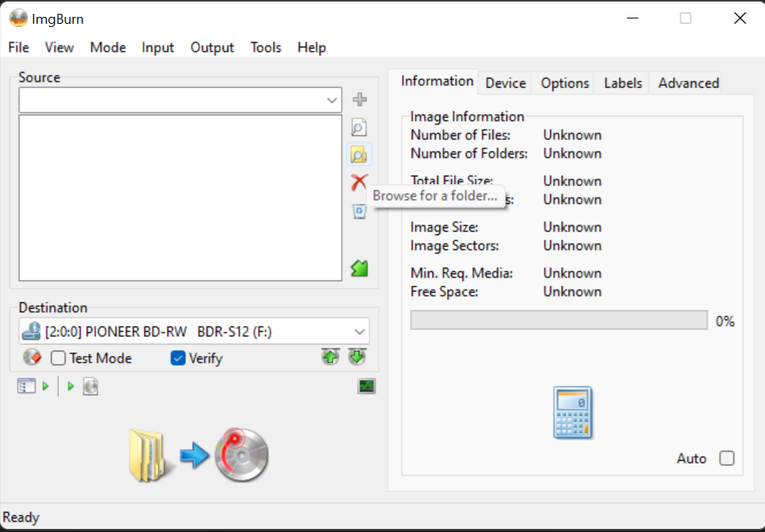Open the calculator icon to calculate image size
The width and height of the screenshot is (765, 532).
click(572, 413)
